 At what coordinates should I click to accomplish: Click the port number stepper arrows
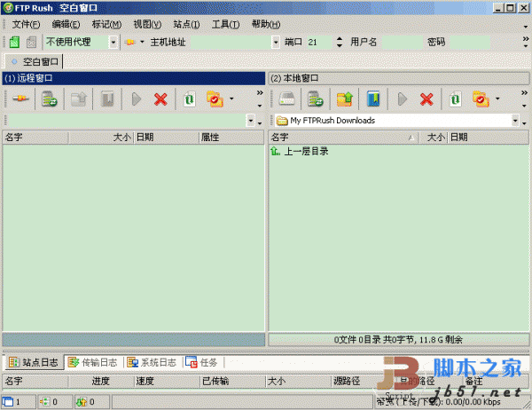tap(340, 42)
